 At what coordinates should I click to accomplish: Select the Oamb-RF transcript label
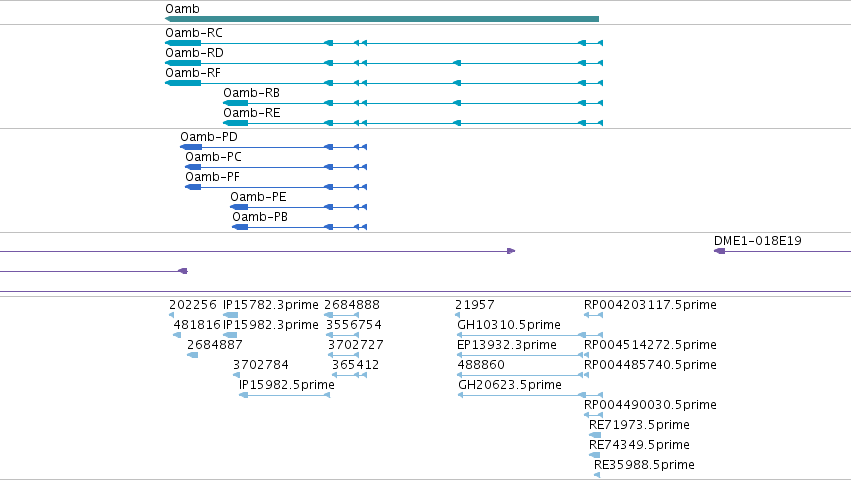coord(193,73)
